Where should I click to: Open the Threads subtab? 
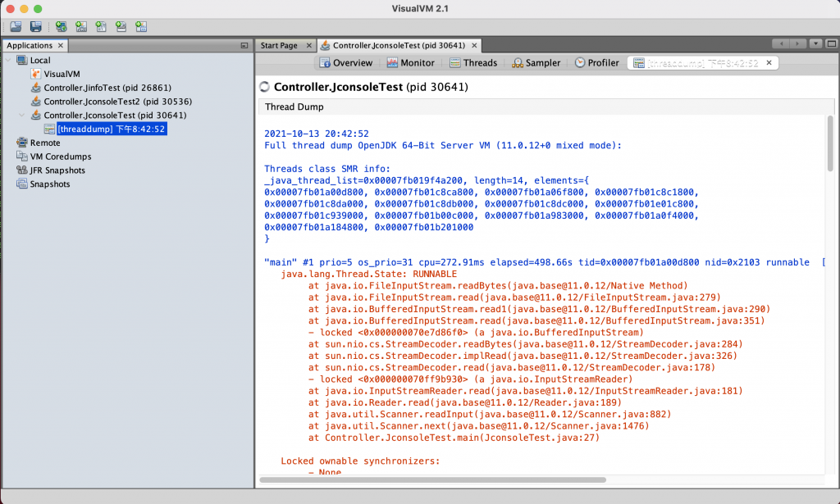coord(473,62)
